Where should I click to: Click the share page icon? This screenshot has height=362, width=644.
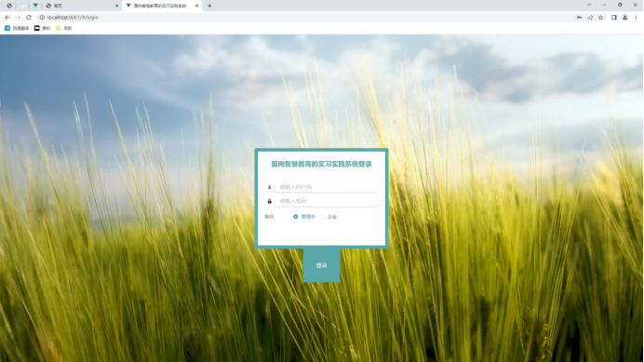click(x=590, y=18)
